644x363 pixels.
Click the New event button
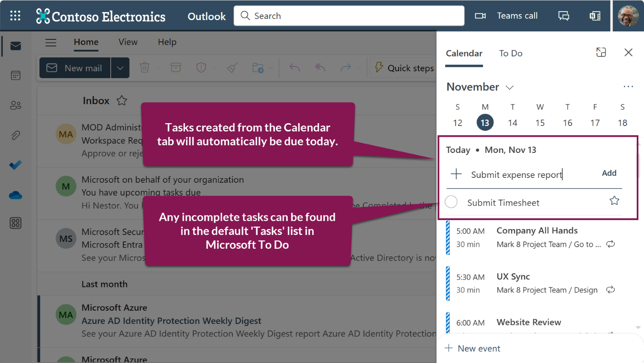pyautogui.click(x=473, y=349)
